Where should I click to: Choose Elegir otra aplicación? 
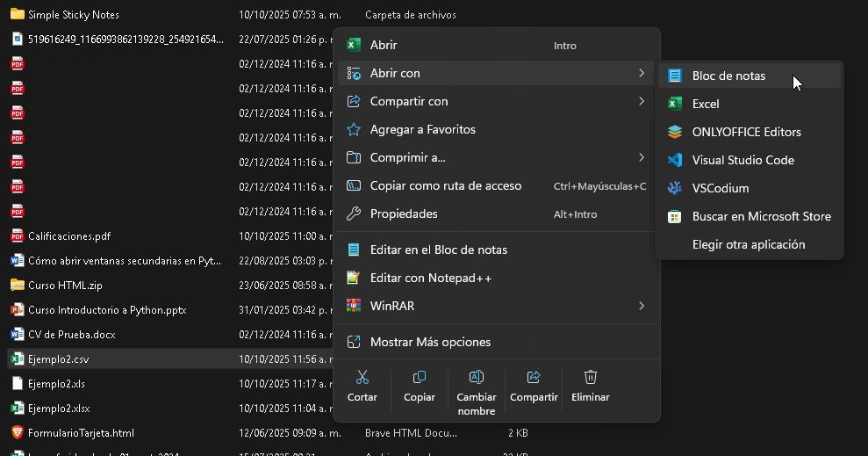pyautogui.click(x=750, y=244)
